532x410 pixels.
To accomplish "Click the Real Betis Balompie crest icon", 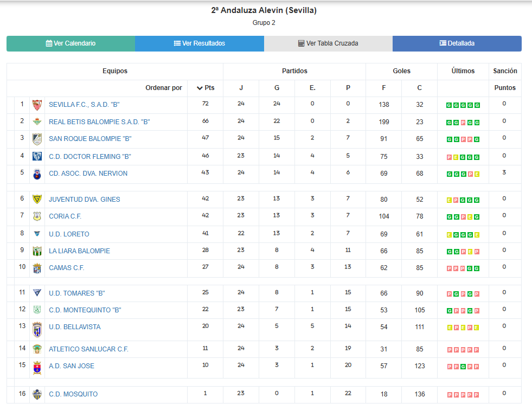I will pos(37,121).
